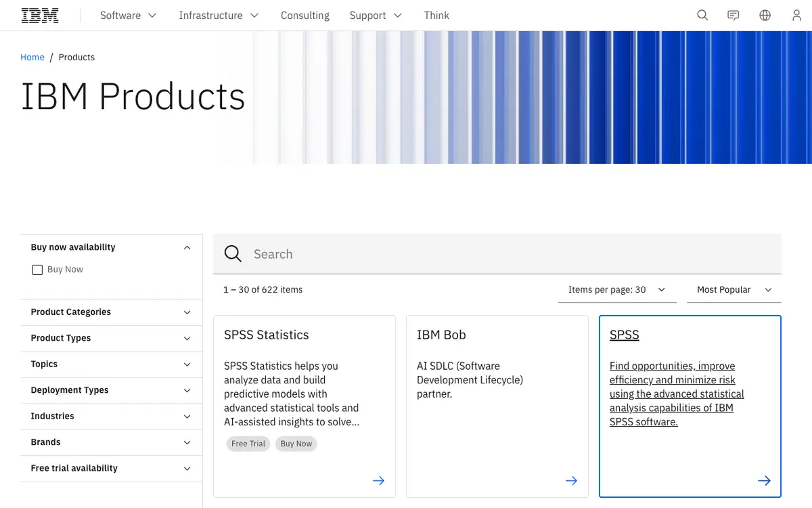Viewport: 812px width, 508px height.
Task: Expand the Product Categories filter
Action: click(x=112, y=312)
